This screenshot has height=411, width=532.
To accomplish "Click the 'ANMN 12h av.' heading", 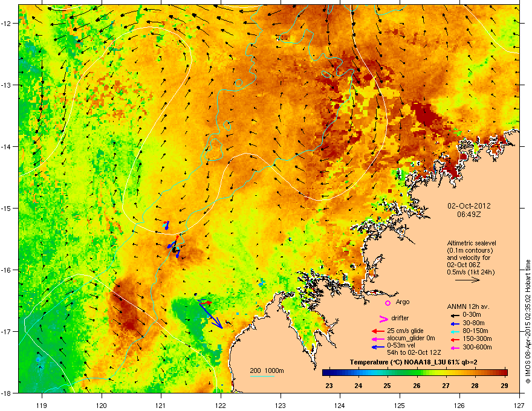I will coord(468,306).
